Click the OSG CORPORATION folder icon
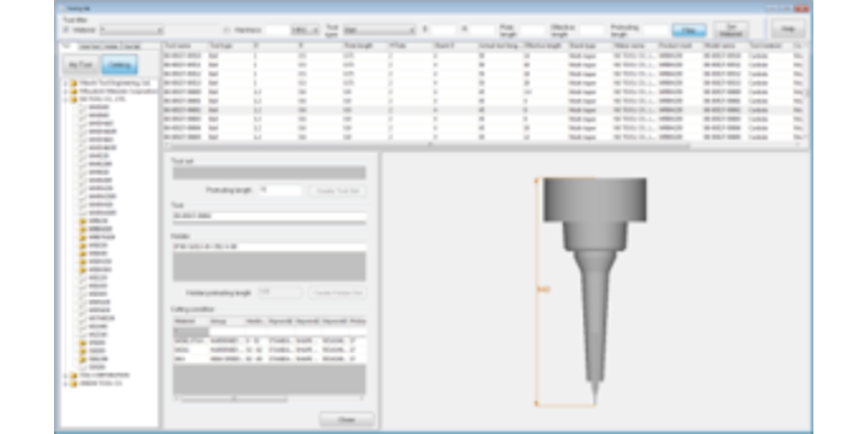 pyautogui.click(x=73, y=376)
